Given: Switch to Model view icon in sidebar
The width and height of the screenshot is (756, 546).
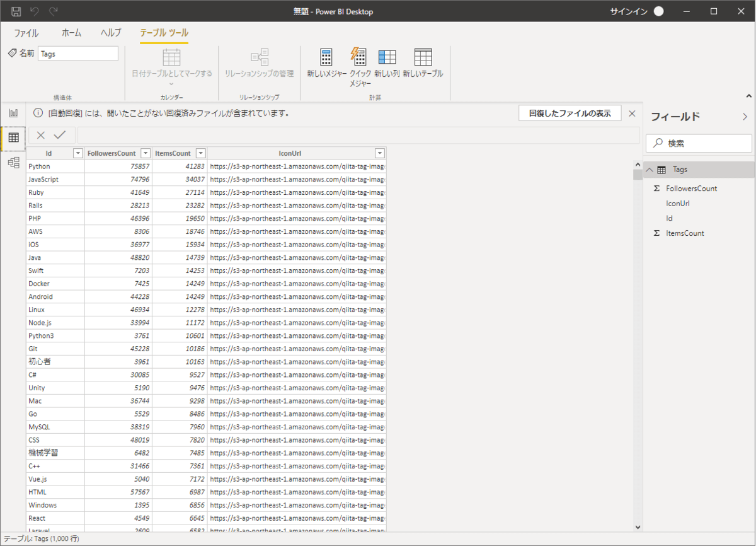Looking at the screenshot, I should pyautogui.click(x=13, y=162).
